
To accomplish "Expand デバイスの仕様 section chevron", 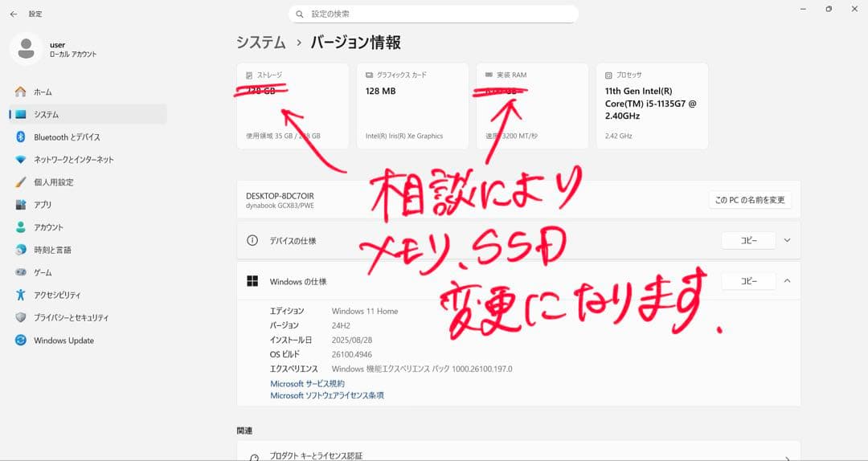I will point(787,241).
